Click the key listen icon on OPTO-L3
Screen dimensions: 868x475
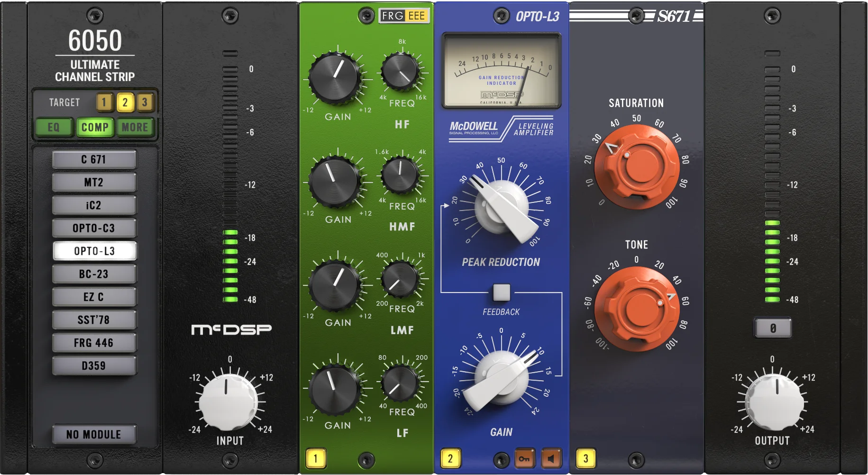pyautogui.click(x=524, y=458)
